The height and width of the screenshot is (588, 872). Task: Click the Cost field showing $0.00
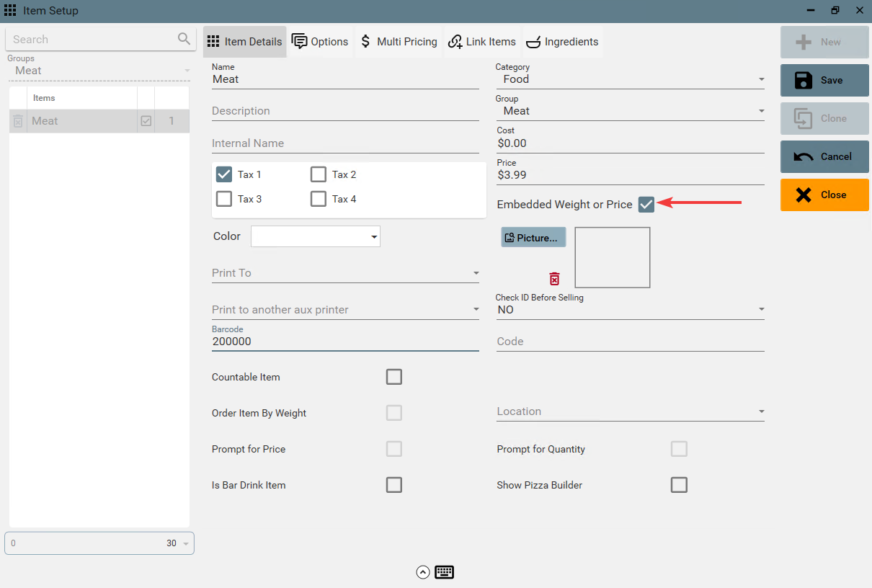point(630,143)
